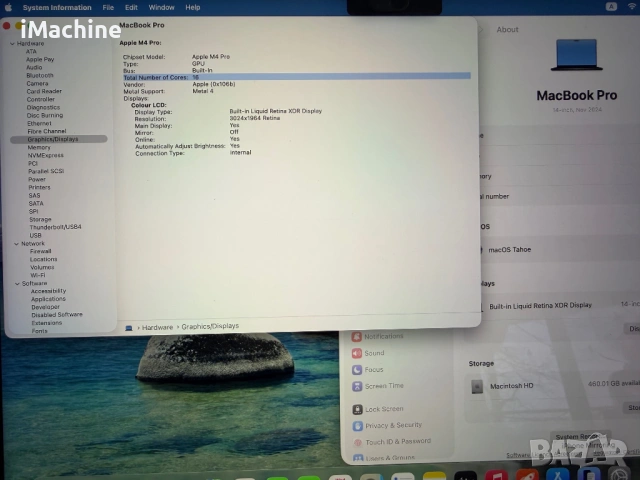Image resolution: width=640 pixels, height=480 pixels.
Task: Open the Screen Time hourglass icon
Action: pyautogui.click(x=357, y=386)
